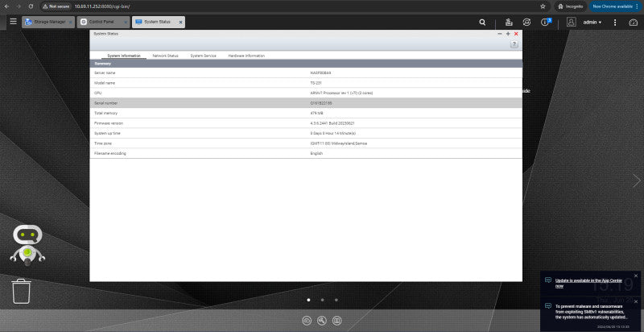Click the Total memory row
644x332 pixels.
pos(306,113)
